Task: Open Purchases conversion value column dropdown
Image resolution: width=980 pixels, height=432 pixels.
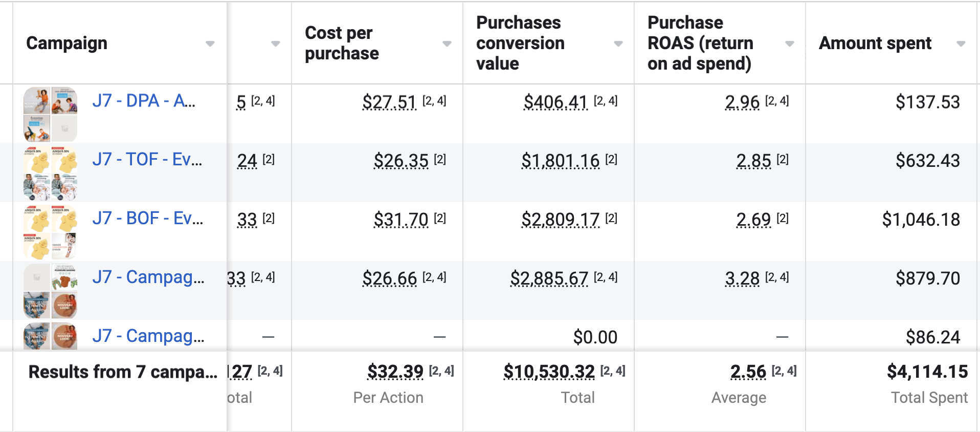Action: [618, 44]
